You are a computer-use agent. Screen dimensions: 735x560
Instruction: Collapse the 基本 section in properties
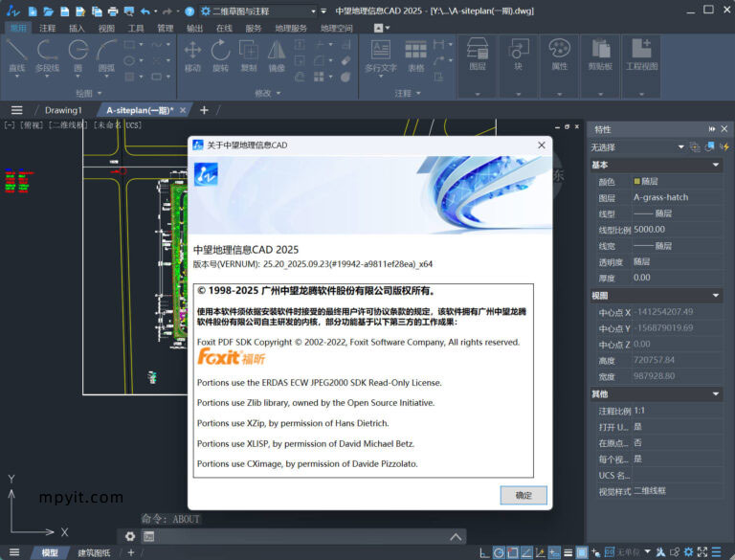tap(716, 165)
